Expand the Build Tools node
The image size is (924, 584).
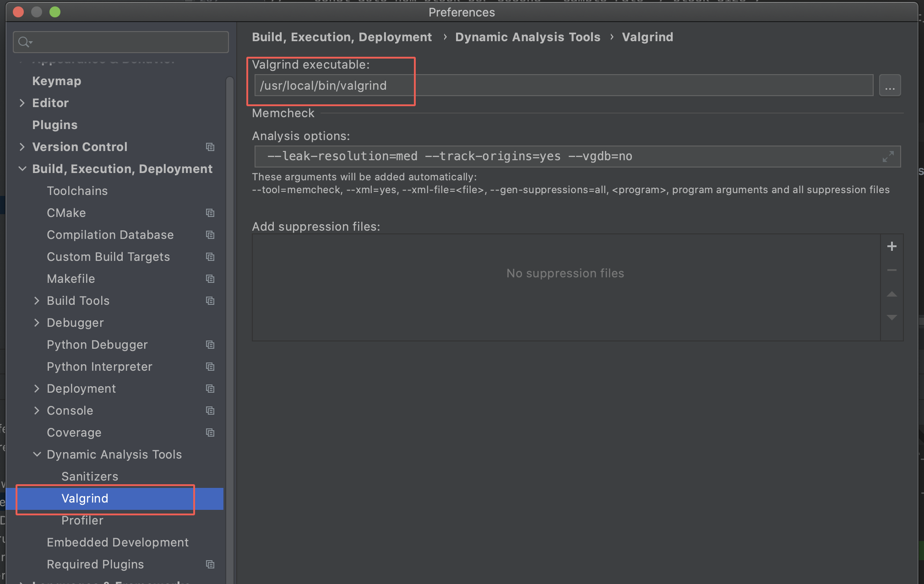[x=37, y=301]
